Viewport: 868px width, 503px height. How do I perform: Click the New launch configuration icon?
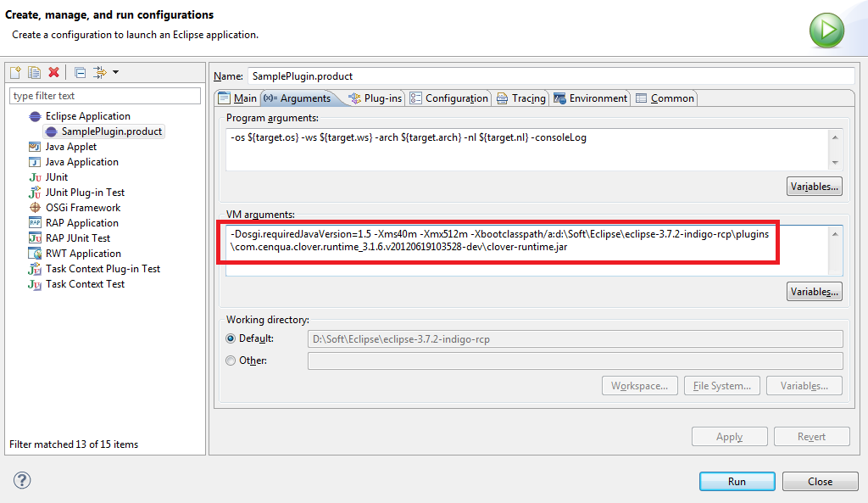coord(14,73)
